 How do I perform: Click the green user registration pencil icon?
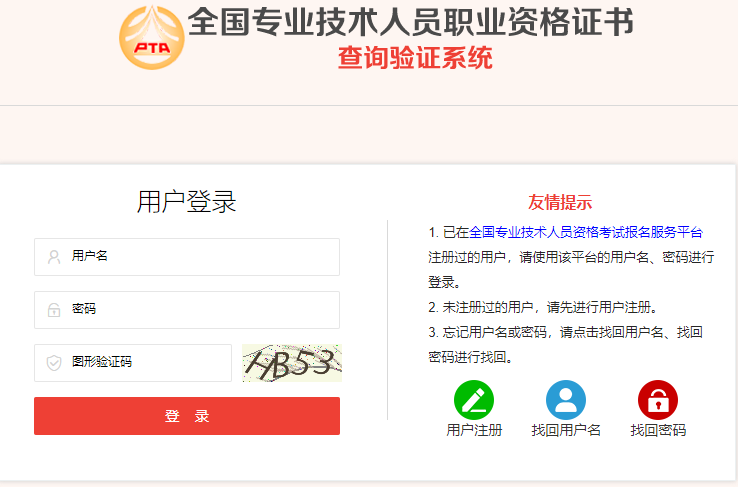474,400
